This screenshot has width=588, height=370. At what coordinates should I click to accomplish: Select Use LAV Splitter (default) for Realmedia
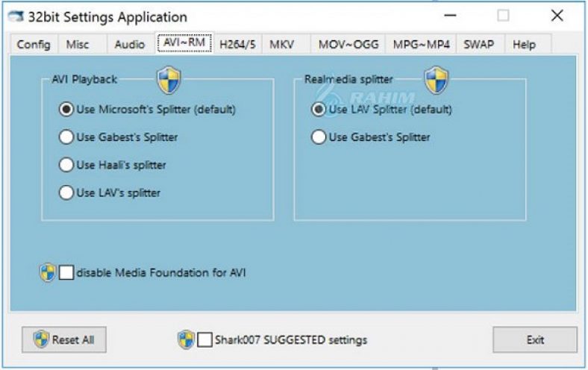click(x=319, y=109)
